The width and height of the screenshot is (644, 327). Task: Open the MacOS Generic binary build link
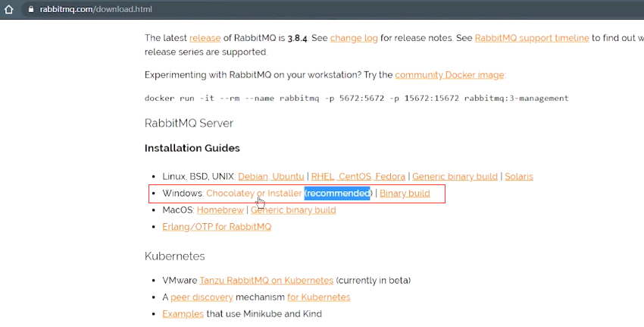[293, 210]
